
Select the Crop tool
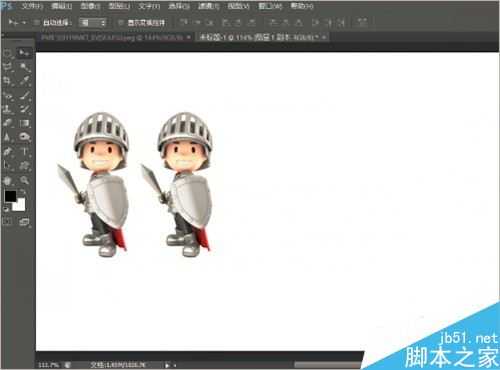tap(7, 81)
